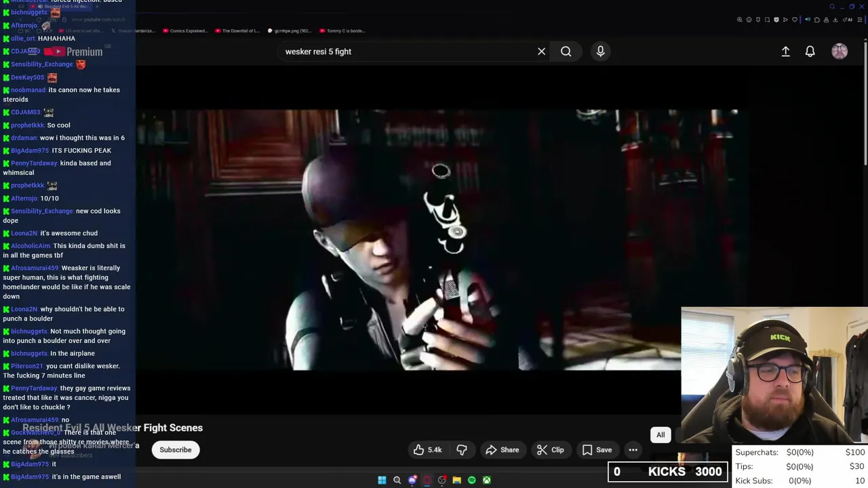
Task: Open the 'Tommy C is borde...' bookmark
Action: point(342,30)
